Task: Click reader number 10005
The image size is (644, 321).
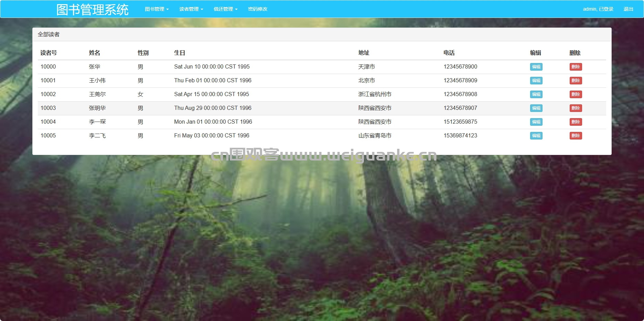Action: coord(48,136)
